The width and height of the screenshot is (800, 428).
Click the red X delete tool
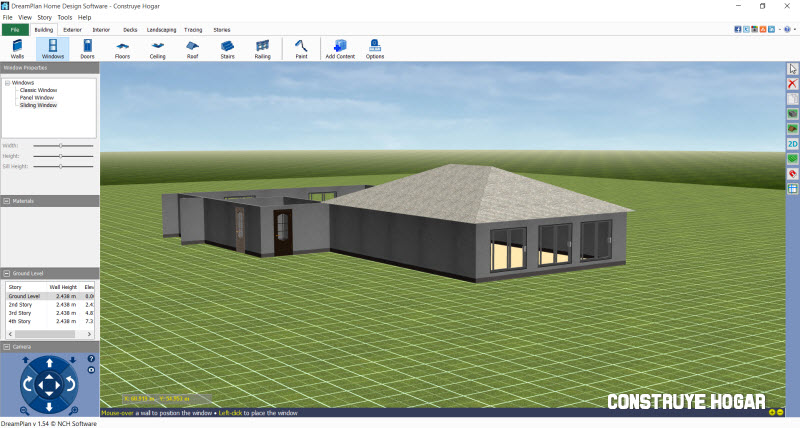tap(792, 84)
